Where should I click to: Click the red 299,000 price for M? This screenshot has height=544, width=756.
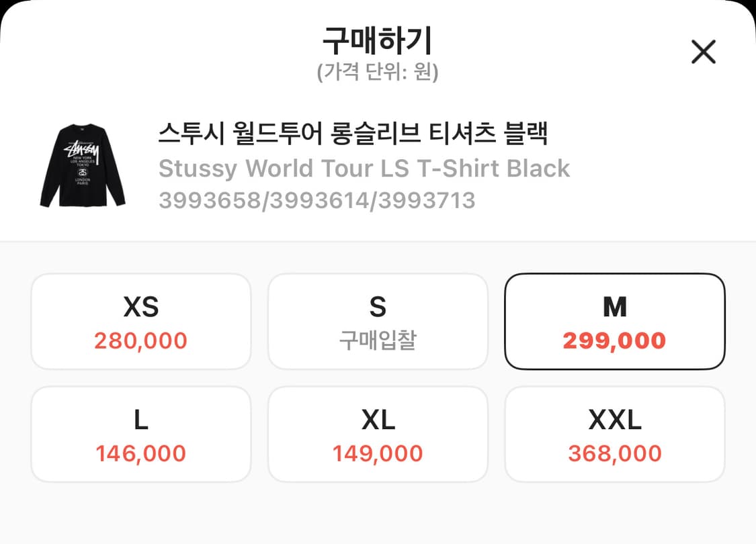(615, 341)
